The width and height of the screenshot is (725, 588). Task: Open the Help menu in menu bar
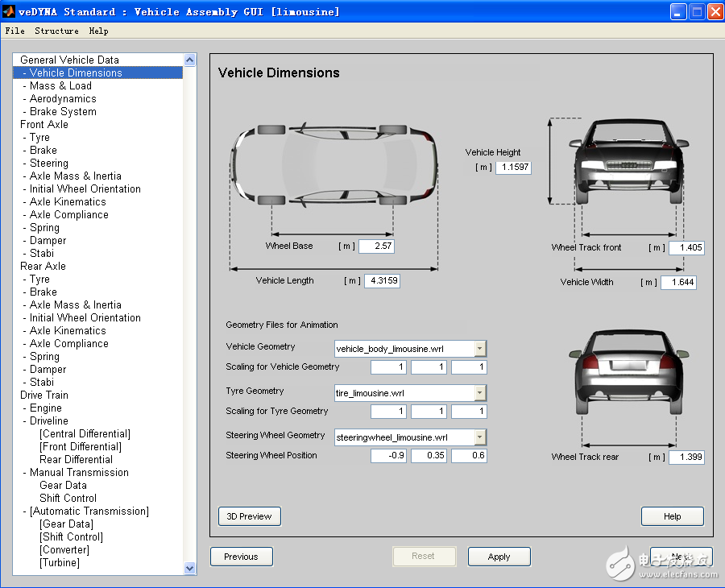click(98, 31)
